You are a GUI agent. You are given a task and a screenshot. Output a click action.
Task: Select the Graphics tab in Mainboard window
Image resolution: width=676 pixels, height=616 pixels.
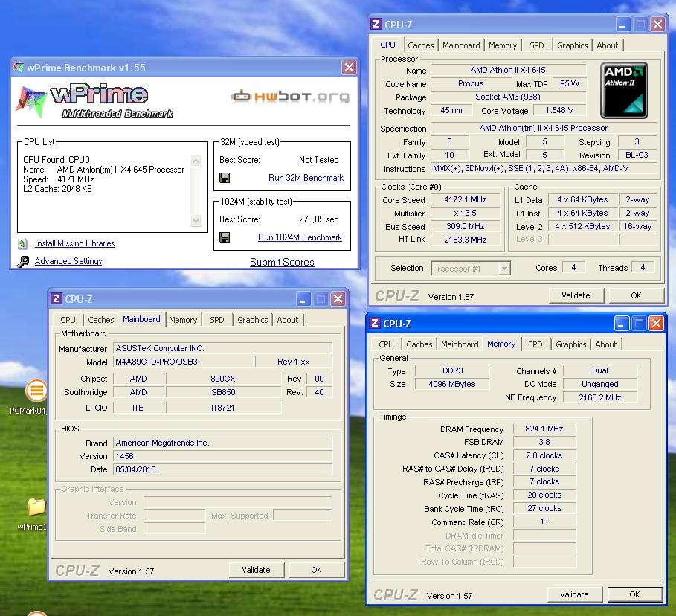[252, 320]
